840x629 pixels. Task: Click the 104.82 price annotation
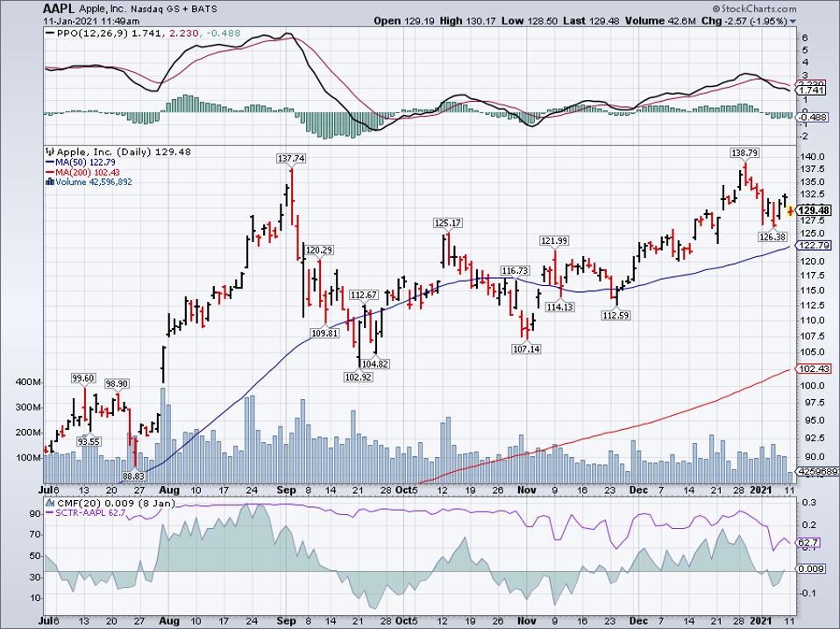pos(375,364)
